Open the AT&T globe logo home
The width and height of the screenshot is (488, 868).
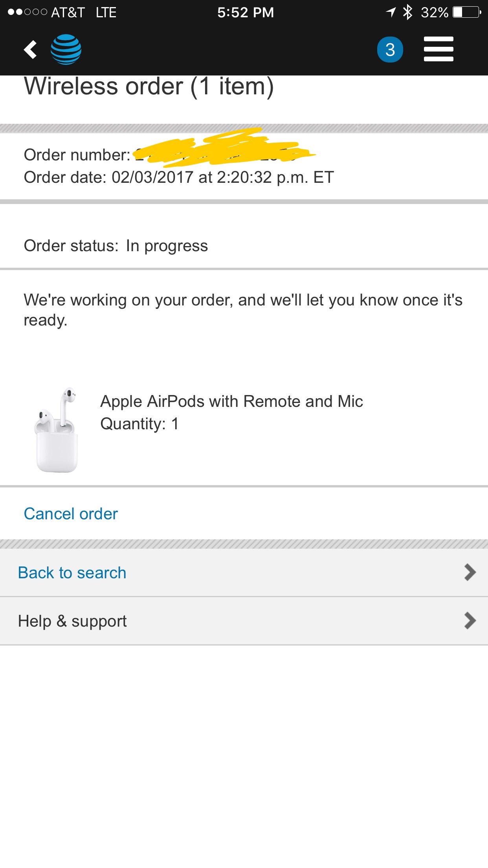(66, 50)
